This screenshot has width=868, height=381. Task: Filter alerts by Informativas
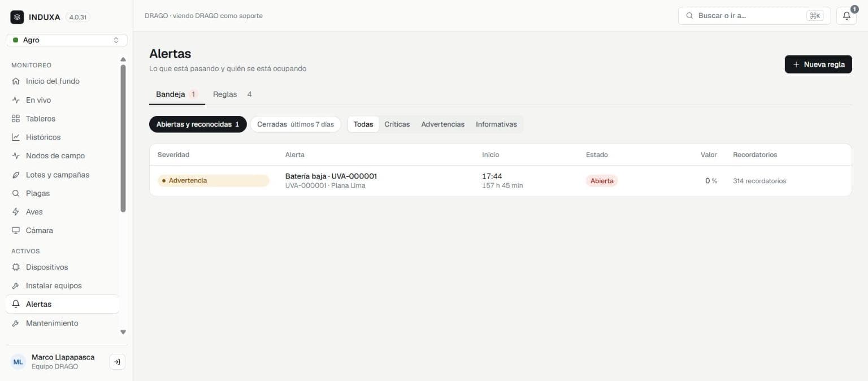click(x=496, y=124)
